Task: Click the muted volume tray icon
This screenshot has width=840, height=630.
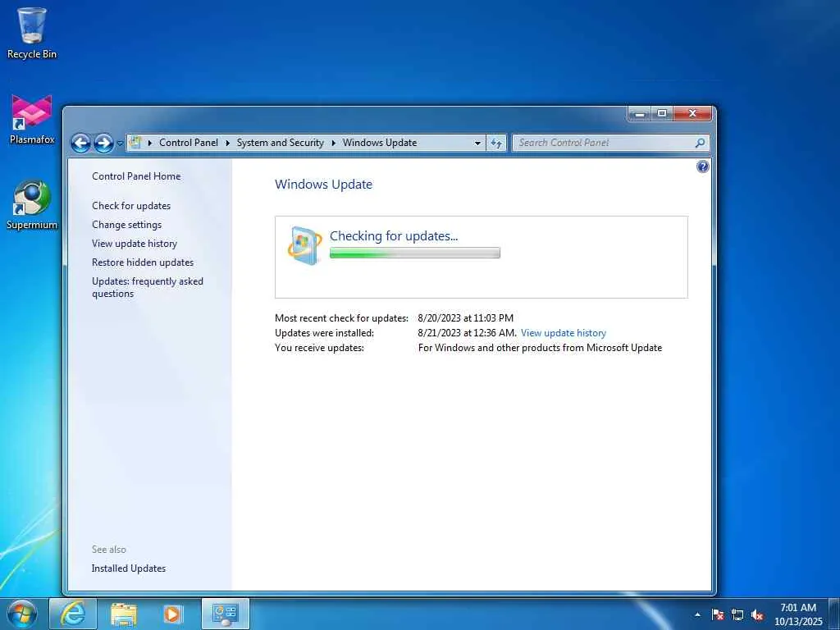Action: pyautogui.click(x=757, y=614)
